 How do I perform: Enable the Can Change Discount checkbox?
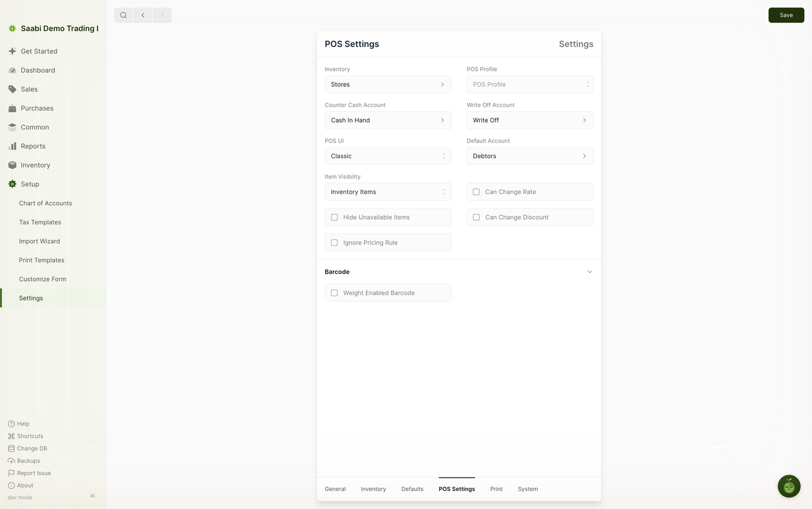476,217
